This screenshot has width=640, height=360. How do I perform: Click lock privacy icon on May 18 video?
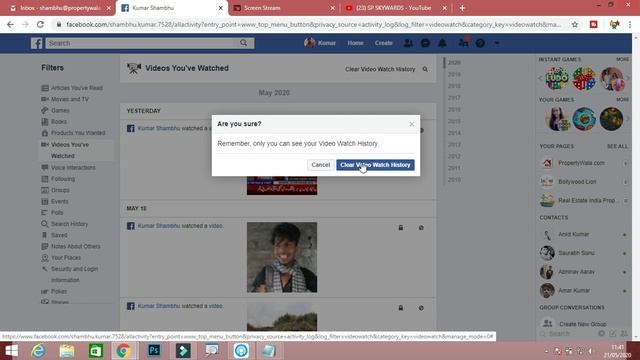[401, 228]
